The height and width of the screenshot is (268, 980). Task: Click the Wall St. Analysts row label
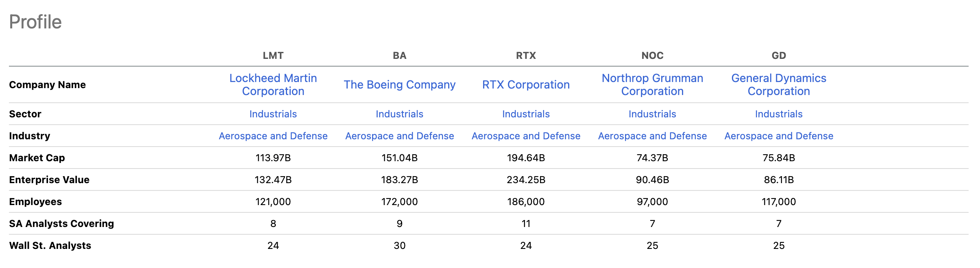pos(50,246)
